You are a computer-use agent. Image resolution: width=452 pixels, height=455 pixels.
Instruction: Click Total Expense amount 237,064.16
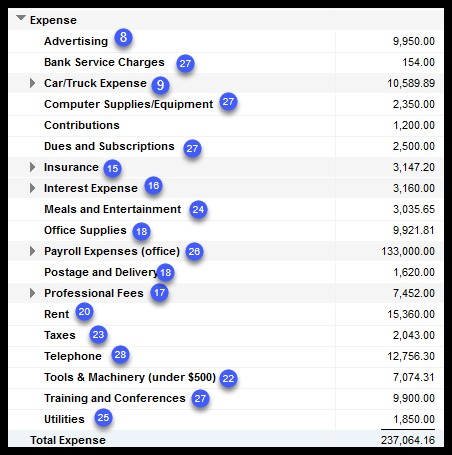[x=408, y=440]
